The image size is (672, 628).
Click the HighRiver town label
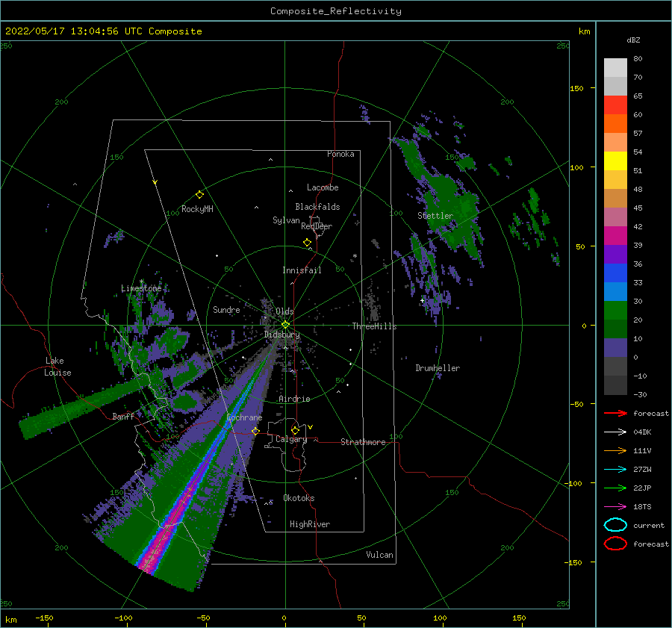(x=310, y=524)
